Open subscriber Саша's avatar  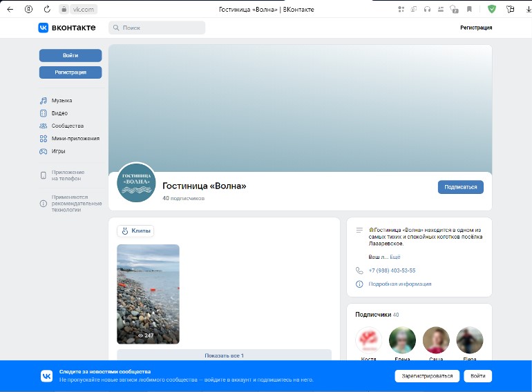[436, 340]
